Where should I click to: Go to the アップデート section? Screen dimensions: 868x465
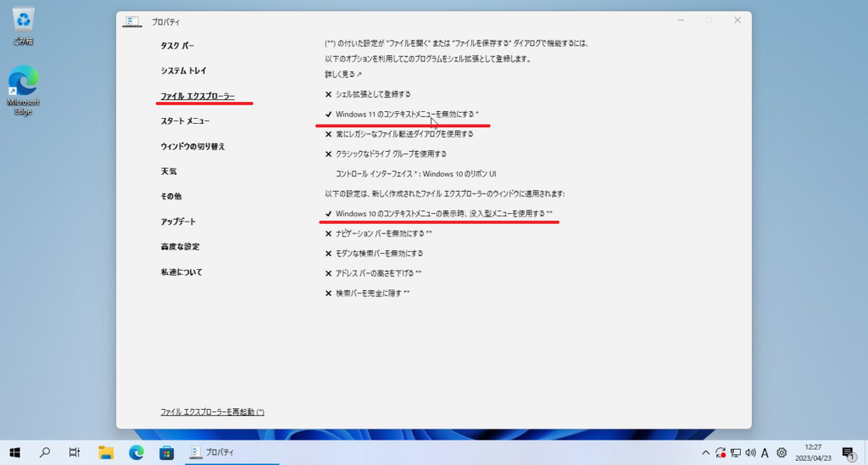(x=178, y=221)
